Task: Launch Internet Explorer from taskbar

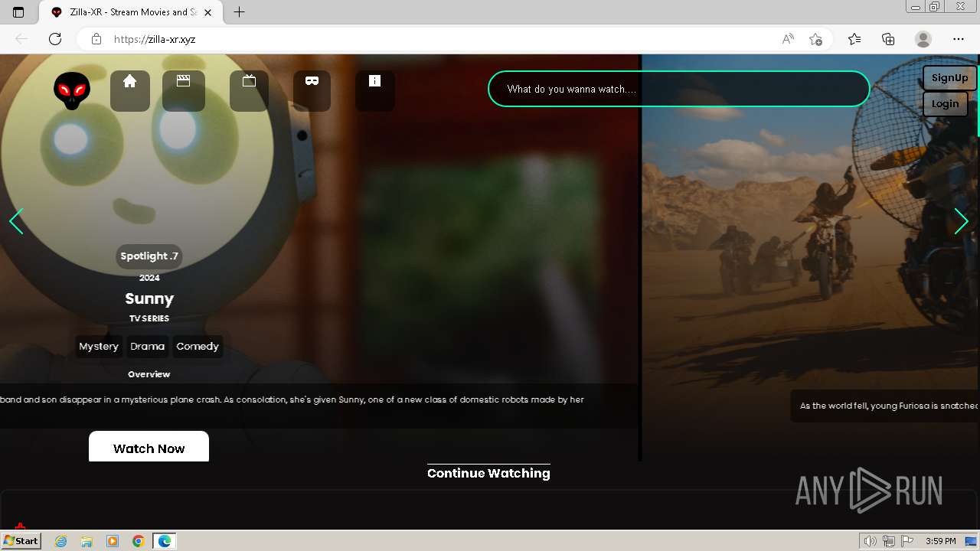Action: (x=61, y=541)
